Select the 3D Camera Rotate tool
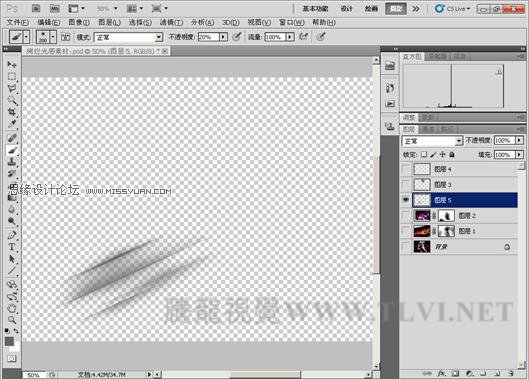 [x=12, y=297]
